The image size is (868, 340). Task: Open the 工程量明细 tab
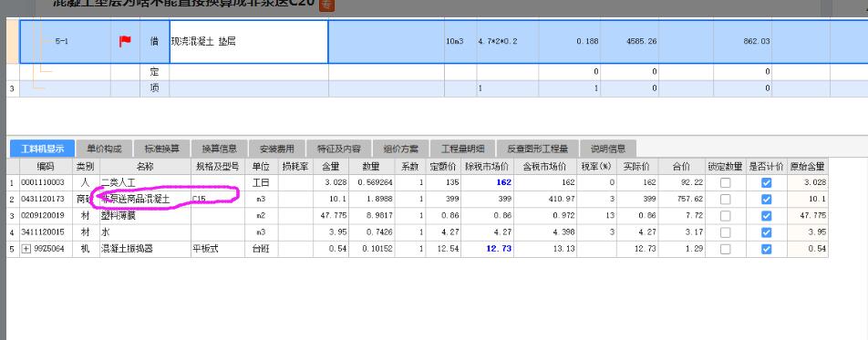[x=463, y=149]
